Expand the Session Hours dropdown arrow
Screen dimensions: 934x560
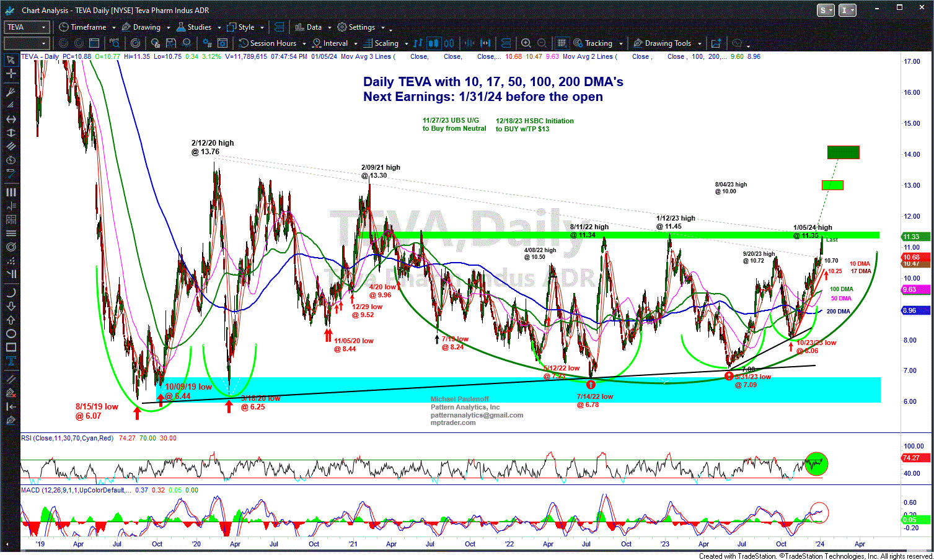point(304,43)
